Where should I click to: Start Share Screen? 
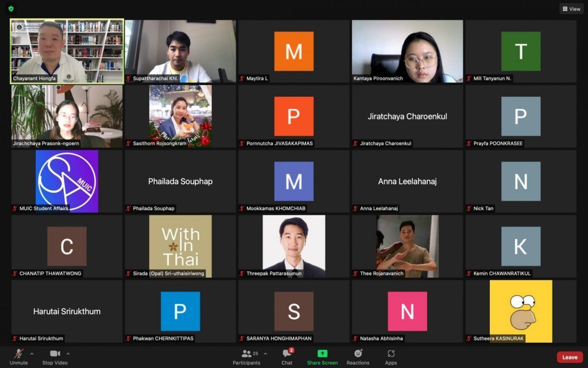click(x=322, y=356)
